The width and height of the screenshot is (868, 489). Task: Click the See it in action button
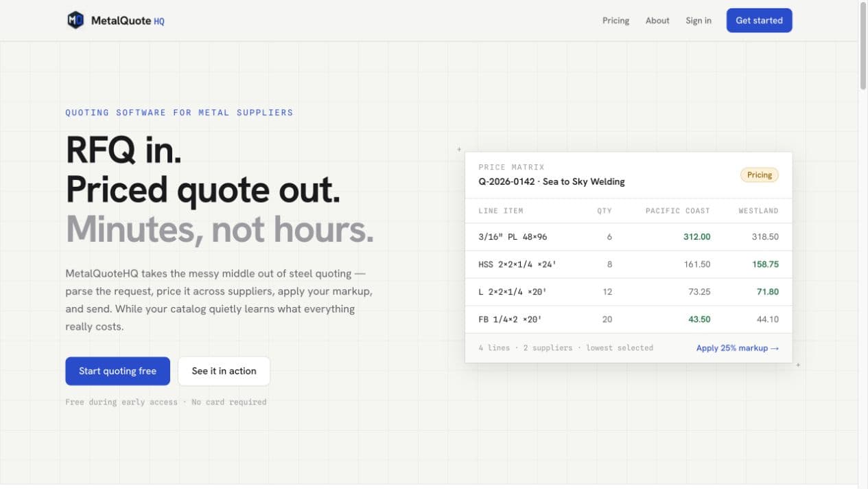tap(224, 371)
